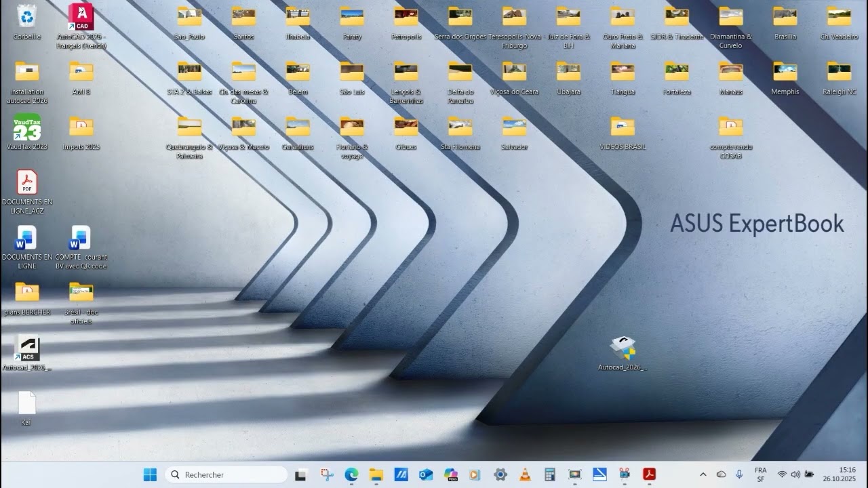
Task: Select the blank file named Kai
Action: [27, 408]
